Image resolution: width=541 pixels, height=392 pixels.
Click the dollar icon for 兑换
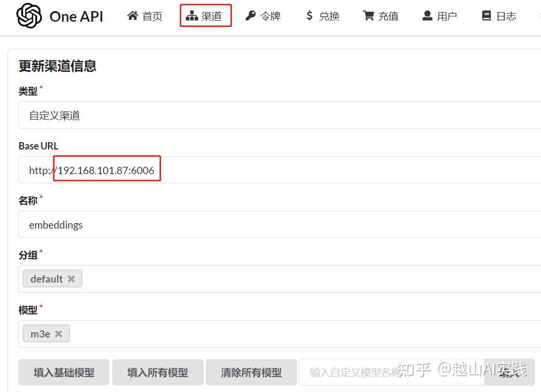[310, 16]
